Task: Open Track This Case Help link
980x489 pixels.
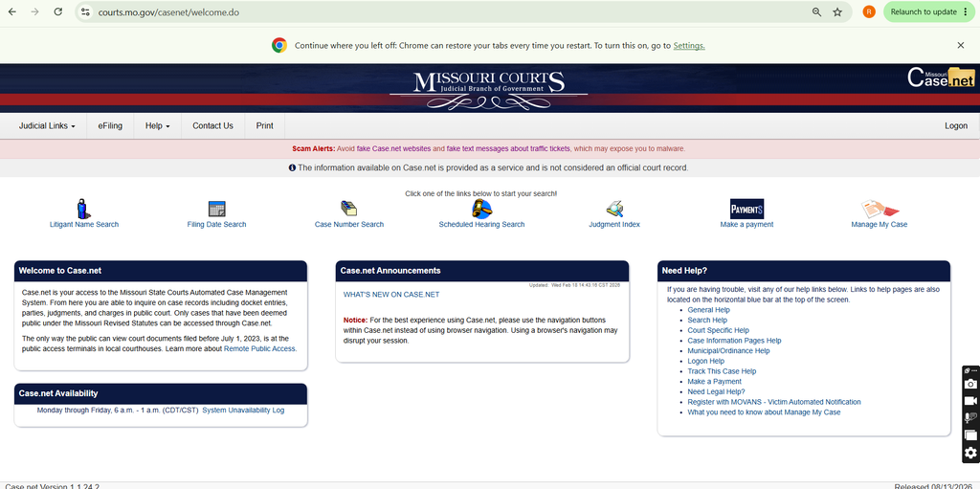Action: tap(722, 371)
